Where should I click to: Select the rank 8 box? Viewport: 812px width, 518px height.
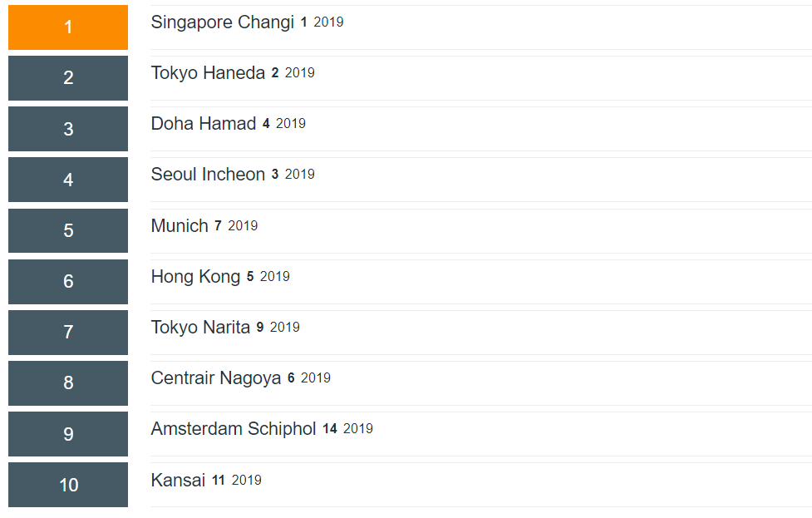point(68,383)
